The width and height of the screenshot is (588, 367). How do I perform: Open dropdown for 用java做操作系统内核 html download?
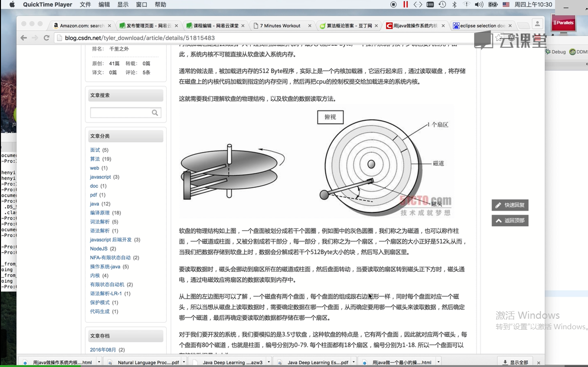(x=99, y=362)
